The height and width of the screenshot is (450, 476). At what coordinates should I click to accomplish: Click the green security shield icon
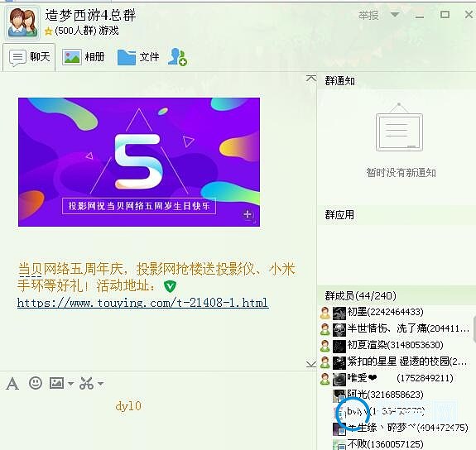coord(170,286)
